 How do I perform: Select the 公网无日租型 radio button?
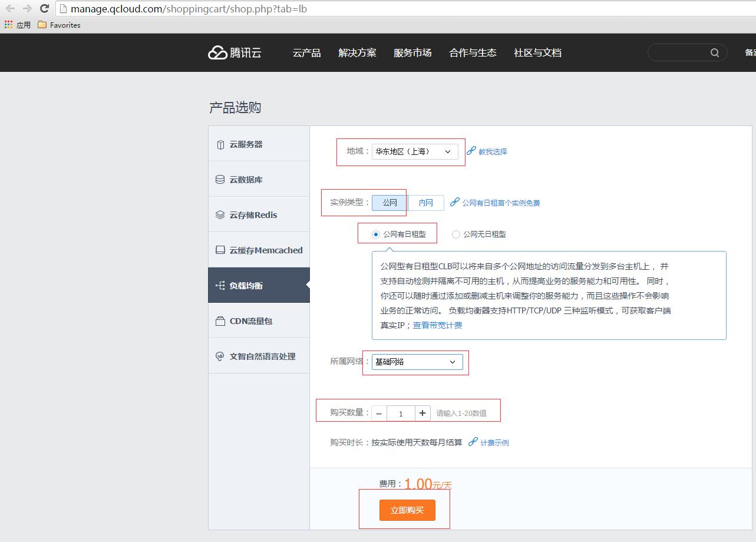pos(456,234)
